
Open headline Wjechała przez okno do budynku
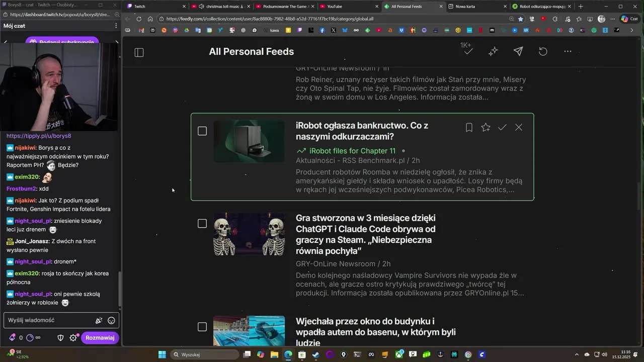376,332
